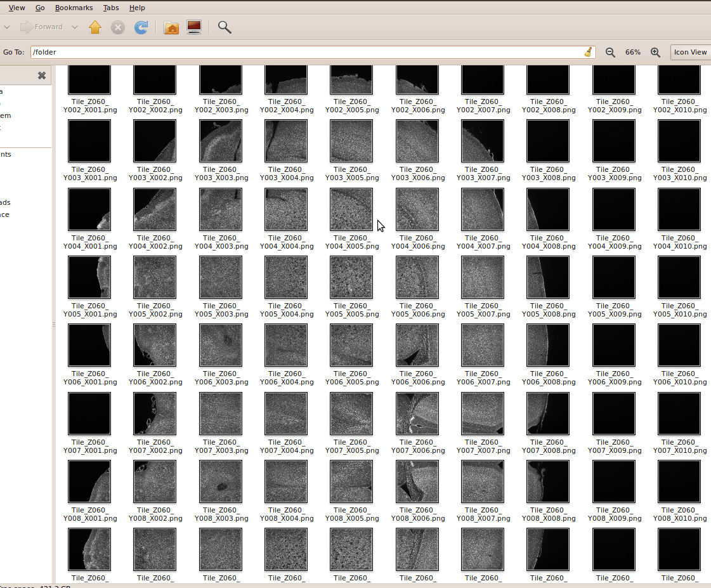Image resolution: width=711 pixels, height=588 pixels.
Task: Select the Search icon in the toolbar
Action: [224, 27]
